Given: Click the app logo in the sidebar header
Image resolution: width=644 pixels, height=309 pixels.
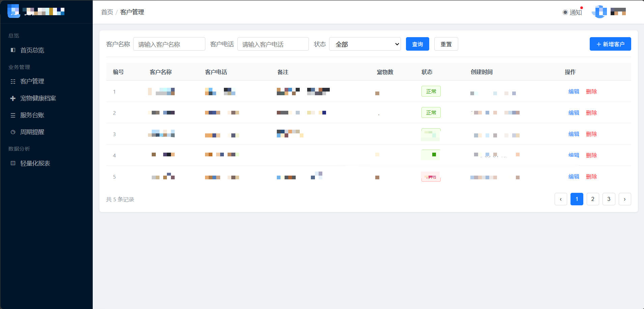Looking at the screenshot, I should [x=14, y=11].
